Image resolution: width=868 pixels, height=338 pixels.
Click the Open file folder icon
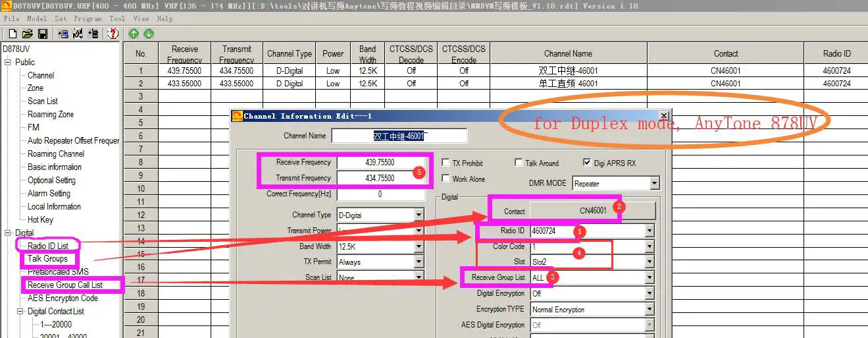click(x=27, y=34)
